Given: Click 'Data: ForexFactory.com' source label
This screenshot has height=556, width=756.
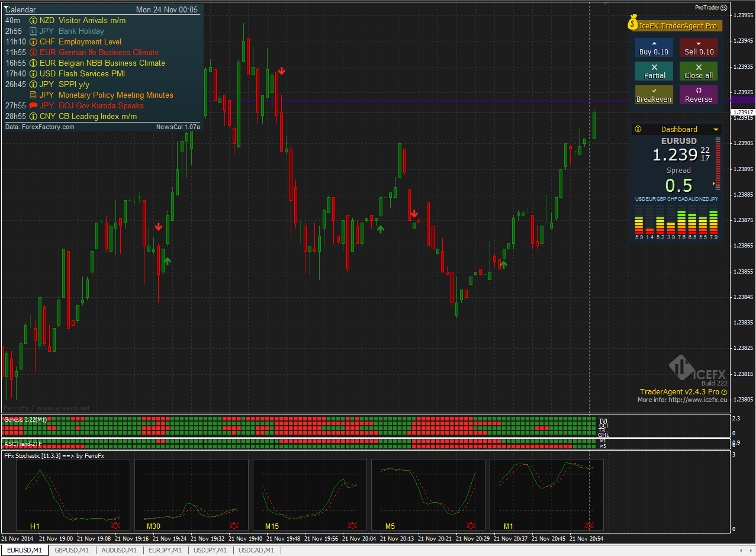Looking at the screenshot, I should point(40,127).
